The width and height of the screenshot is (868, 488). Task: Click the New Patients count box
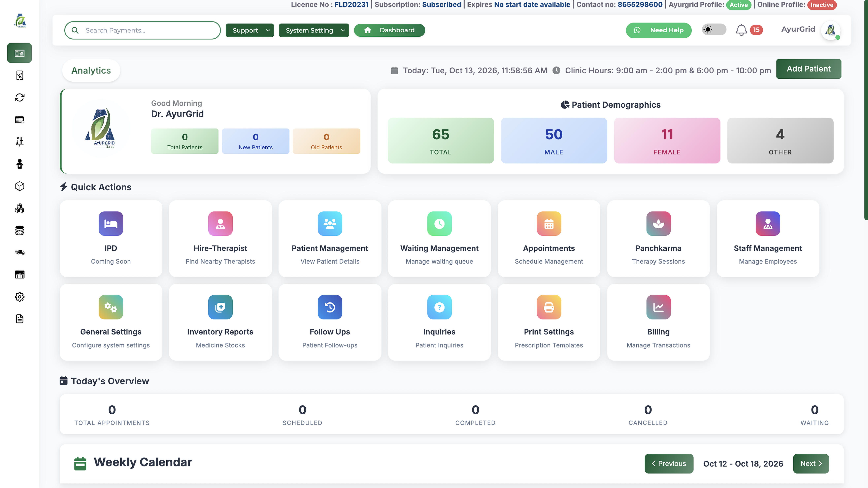point(256,141)
